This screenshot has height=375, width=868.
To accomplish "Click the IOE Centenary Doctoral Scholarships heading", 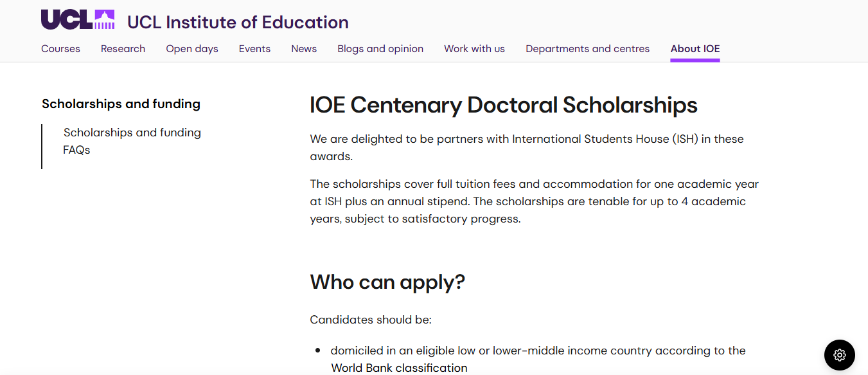I will 503,105.
